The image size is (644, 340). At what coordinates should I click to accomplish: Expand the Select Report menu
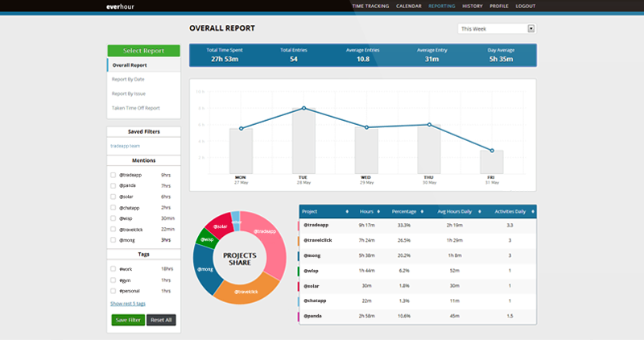point(143,50)
